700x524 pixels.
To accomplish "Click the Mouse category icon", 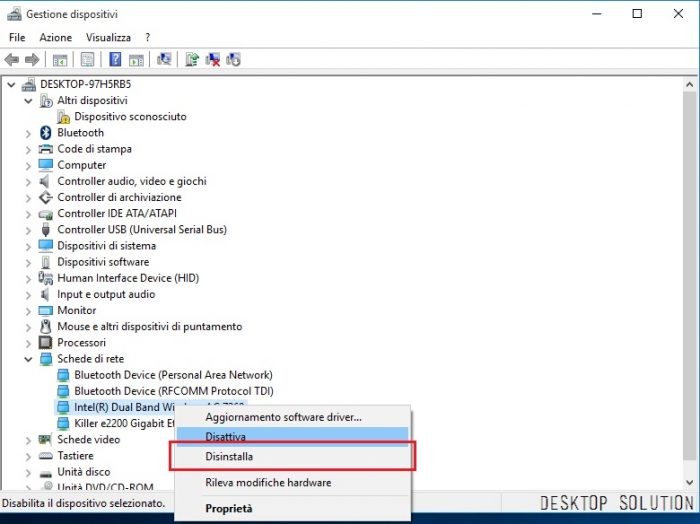I will click(x=46, y=327).
